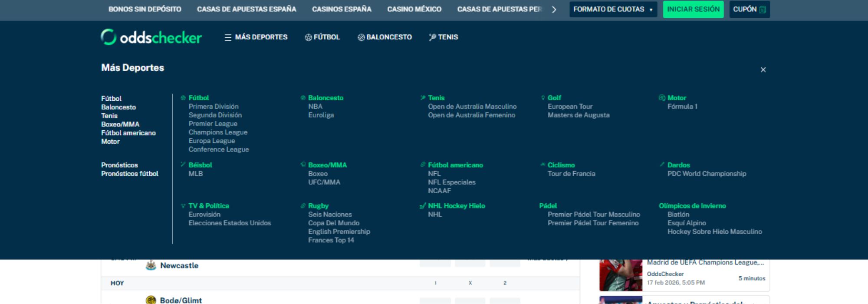Click the Iniciar Sesión button
The height and width of the screenshot is (304, 868).
[693, 9]
